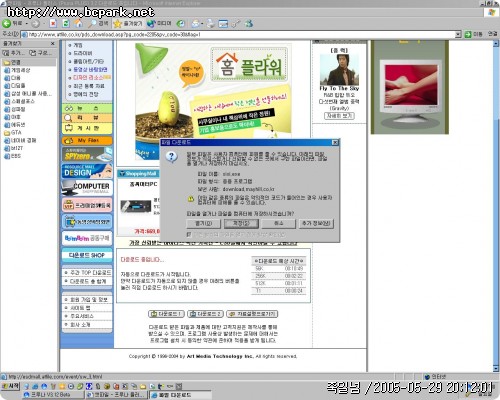The width and height of the screenshot is (500, 400).
Task: Click the Fly To The Sky album photo
Action: (x=339, y=69)
